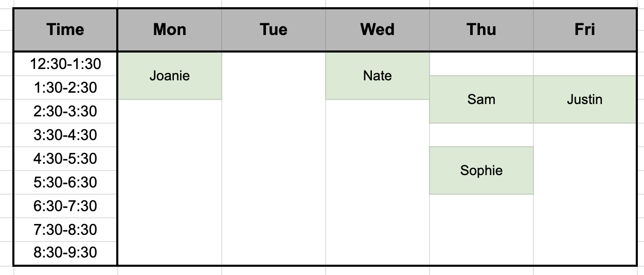Screen dimensions: 644x275
Task: Select Sam's Thursday shift block
Action: click(481, 99)
